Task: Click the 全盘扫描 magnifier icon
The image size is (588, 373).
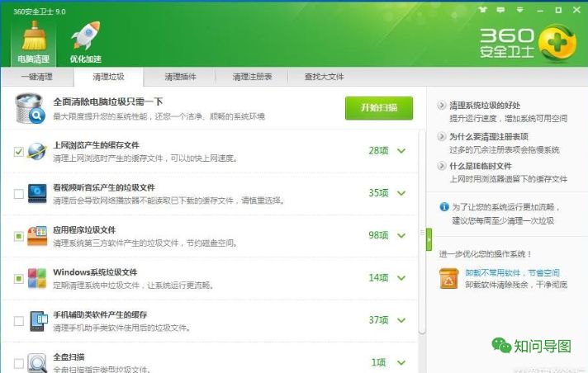Action: (x=37, y=363)
